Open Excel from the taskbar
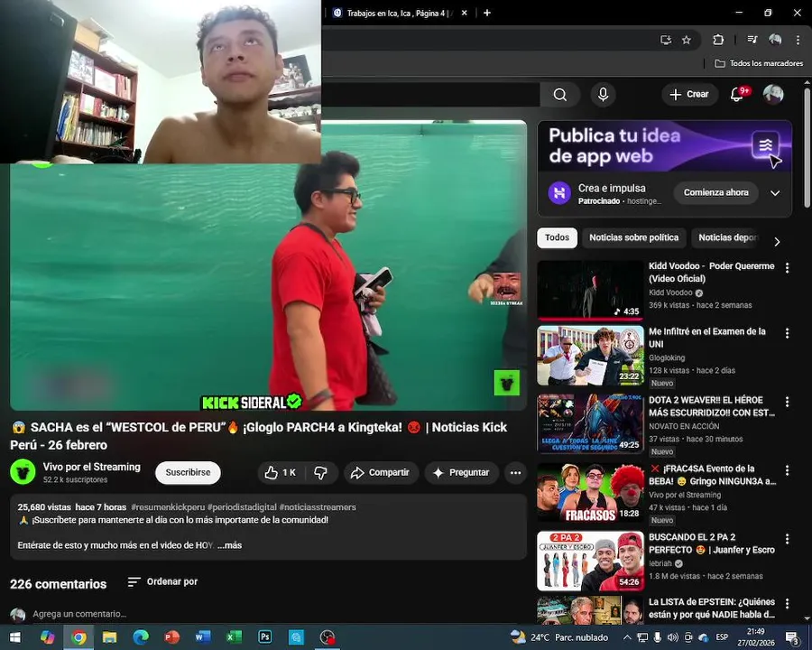812x650 pixels. click(x=234, y=636)
